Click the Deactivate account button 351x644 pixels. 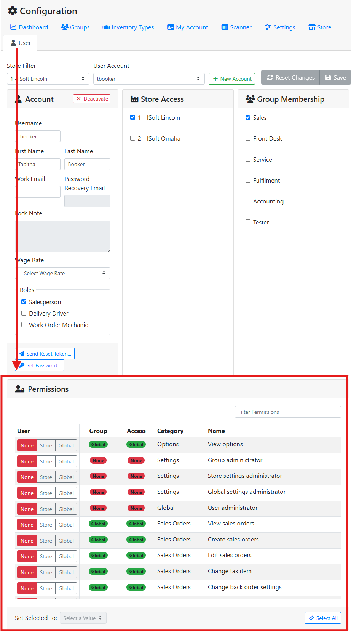pyautogui.click(x=92, y=99)
